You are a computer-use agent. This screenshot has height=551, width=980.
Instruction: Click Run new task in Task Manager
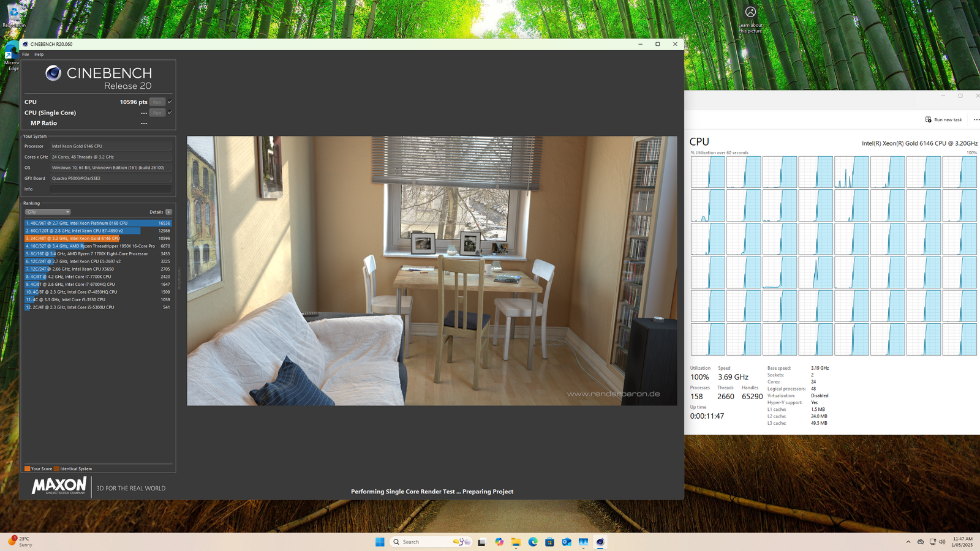pos(944,119)
